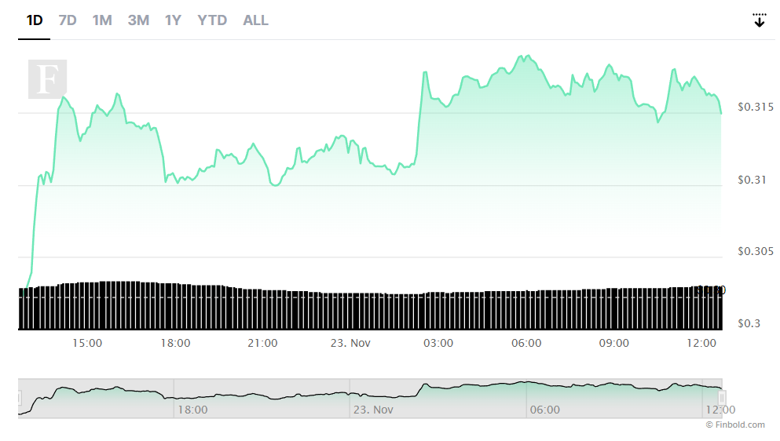The width and height of the screenshot is (780, 441).
Task: Select the 1D time range tab
Action: pos(34,20)
